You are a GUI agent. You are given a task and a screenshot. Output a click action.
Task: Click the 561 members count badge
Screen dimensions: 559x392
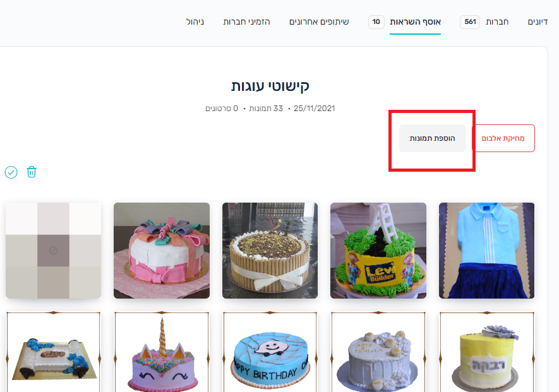[x=470, y=21]
